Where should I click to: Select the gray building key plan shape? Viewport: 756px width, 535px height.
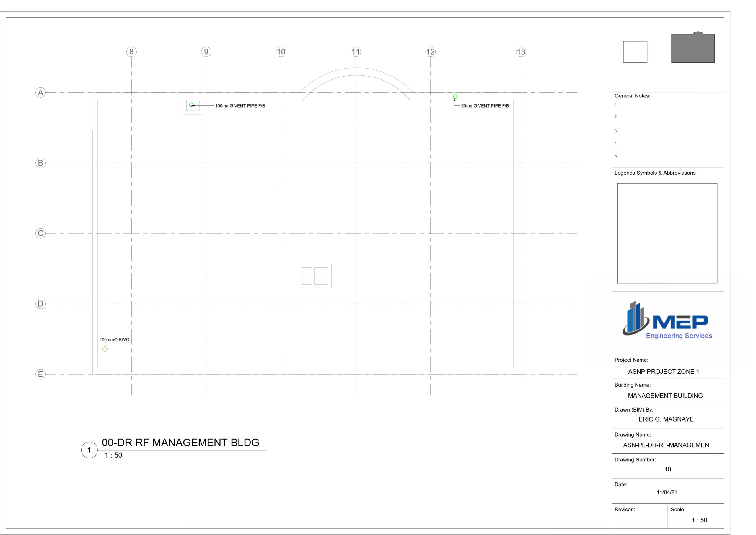click(693, 48)
